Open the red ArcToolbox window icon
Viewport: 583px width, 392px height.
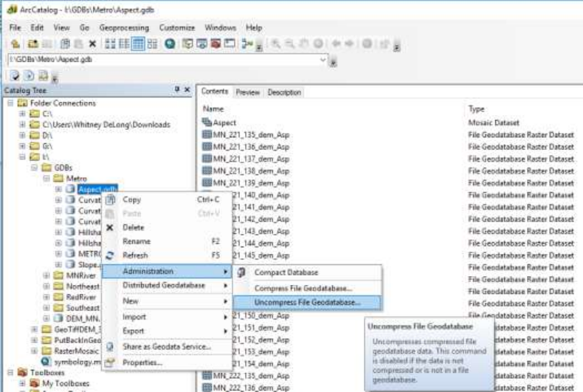tap(215, 44)
